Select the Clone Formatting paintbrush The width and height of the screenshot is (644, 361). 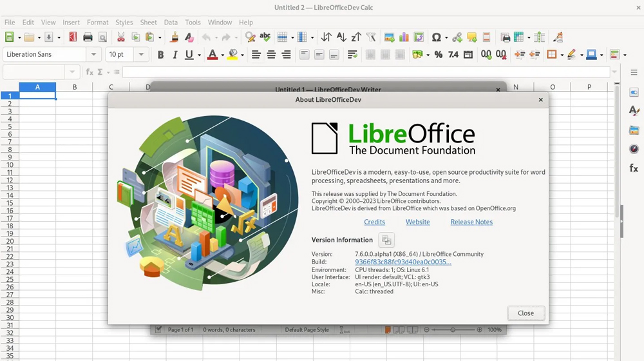174,37
